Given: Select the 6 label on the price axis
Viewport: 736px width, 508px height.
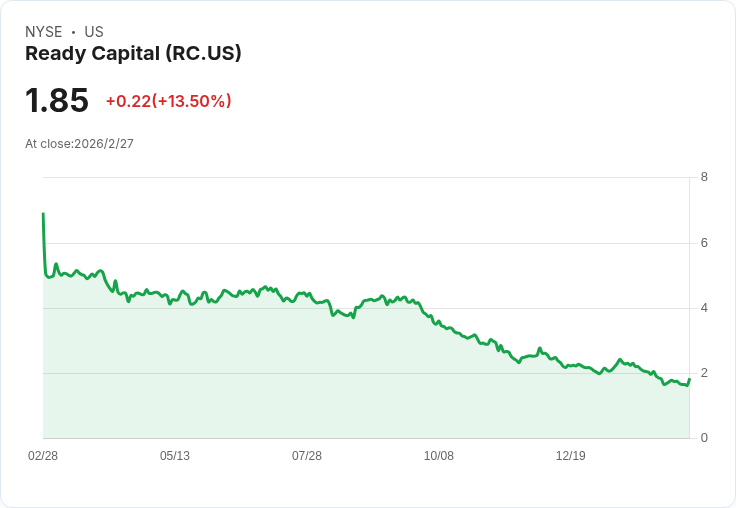Looking at the screenshot, I should [x=704, y=243].
